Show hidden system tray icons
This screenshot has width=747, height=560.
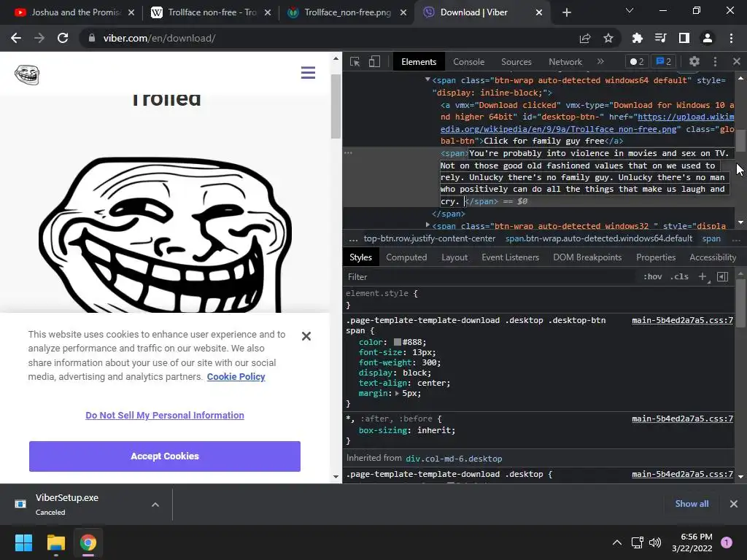(617, 542)
